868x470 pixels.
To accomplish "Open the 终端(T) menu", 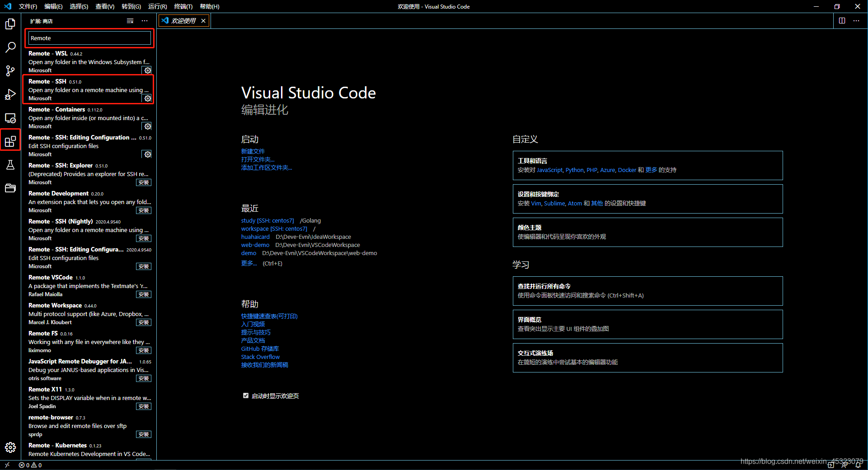I will pos(183,6).
